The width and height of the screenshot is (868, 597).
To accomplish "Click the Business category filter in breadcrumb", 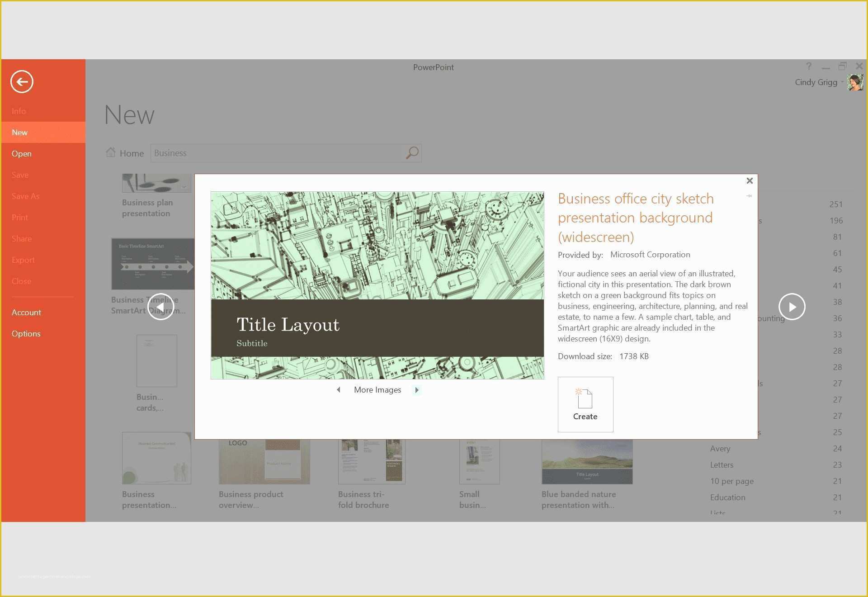I will click(171, 153).
